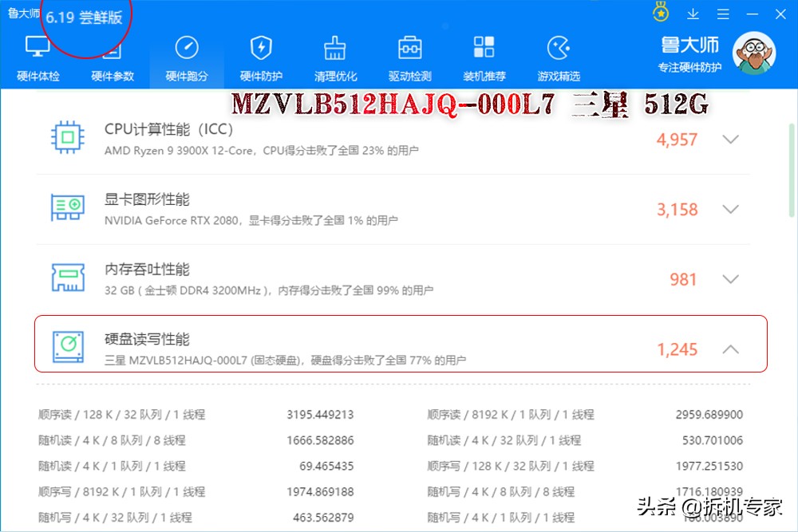
Task: Open the hamburger menu in title bar
Action: point(723,14)
